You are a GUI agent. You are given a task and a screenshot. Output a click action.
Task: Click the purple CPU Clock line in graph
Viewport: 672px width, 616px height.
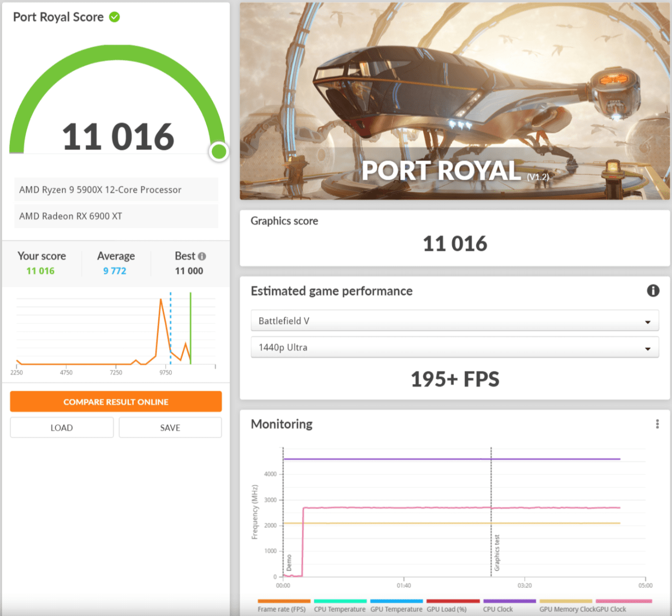pos(452,459)
